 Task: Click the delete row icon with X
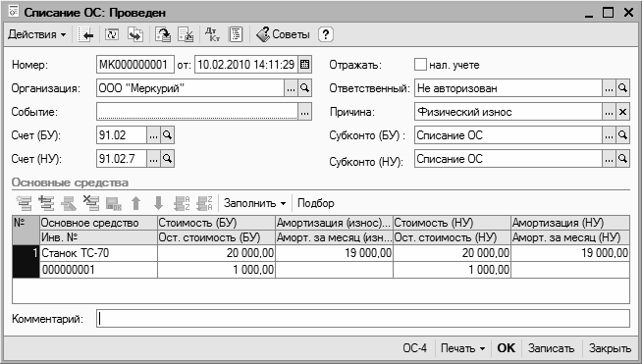click(x=91, y=203)
